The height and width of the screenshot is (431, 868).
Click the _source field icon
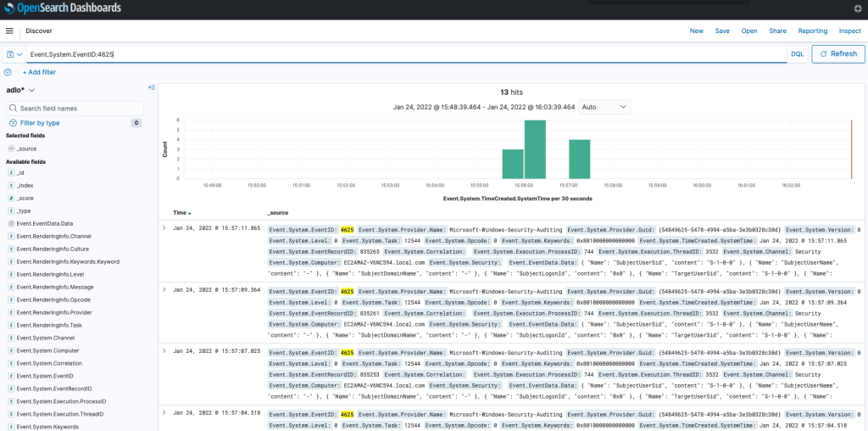click(11, 149)
